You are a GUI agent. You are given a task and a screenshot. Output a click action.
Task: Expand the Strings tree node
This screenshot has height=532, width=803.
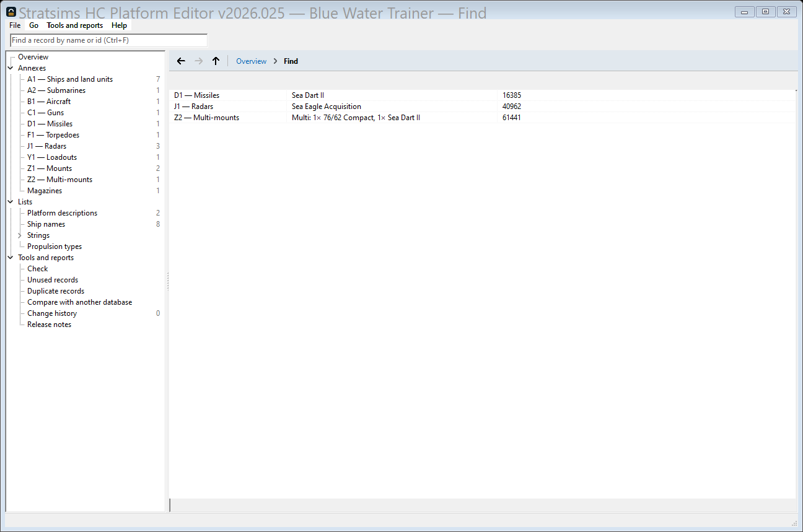(x=20, y=235)
